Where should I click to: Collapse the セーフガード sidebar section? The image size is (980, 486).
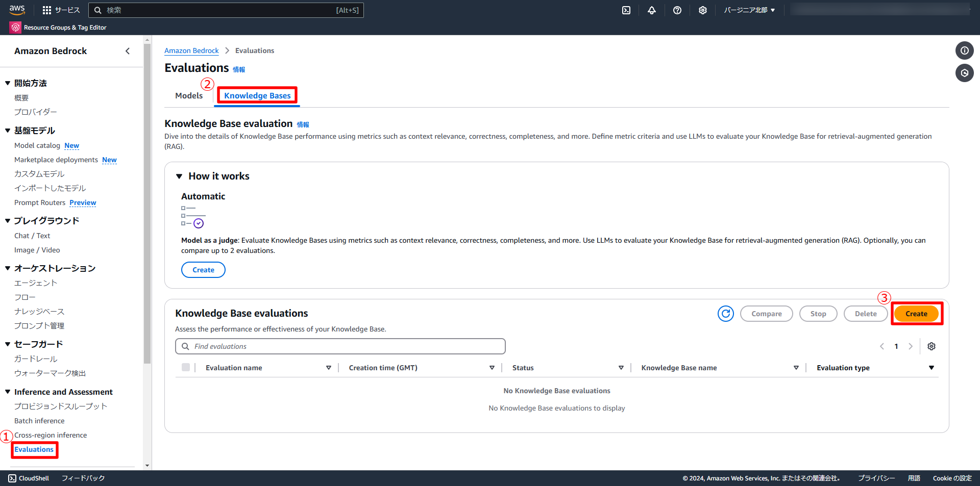click(x=8, y=344)
